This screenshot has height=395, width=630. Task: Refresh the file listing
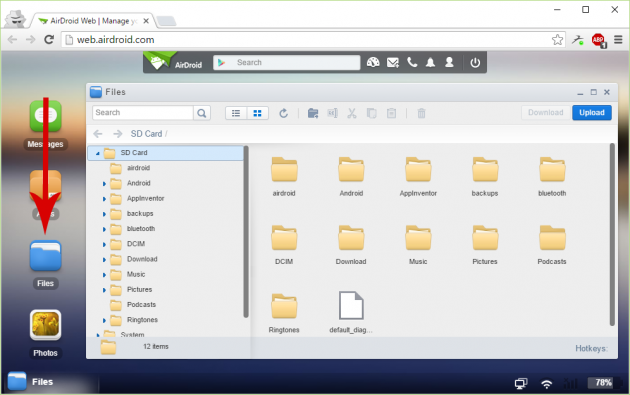[x=283, y=113]
